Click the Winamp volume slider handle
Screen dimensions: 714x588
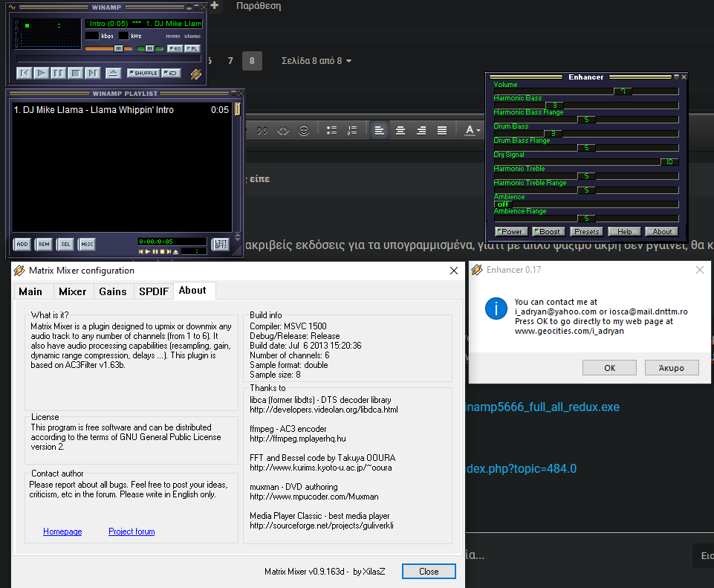coord(118,48)
